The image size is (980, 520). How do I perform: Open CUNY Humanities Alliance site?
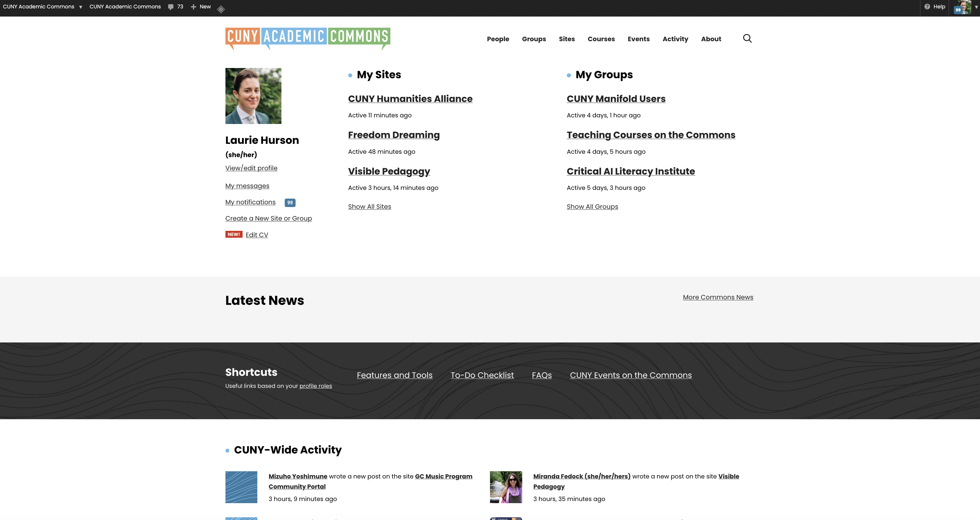point(410,99)
